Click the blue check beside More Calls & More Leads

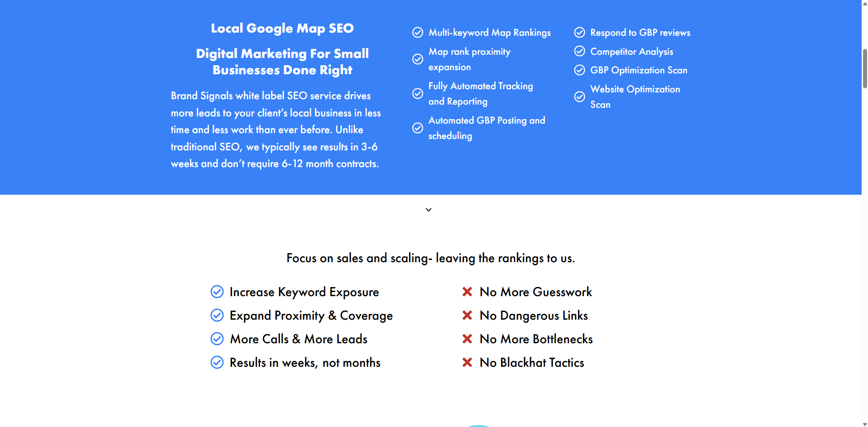(217, 339)
